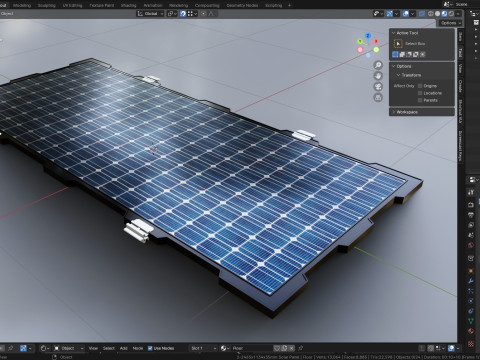This screenshot has width=480, height=360.
Task: Open the Tool properties wrench-screwdriver tab icon
Action: 471,193
